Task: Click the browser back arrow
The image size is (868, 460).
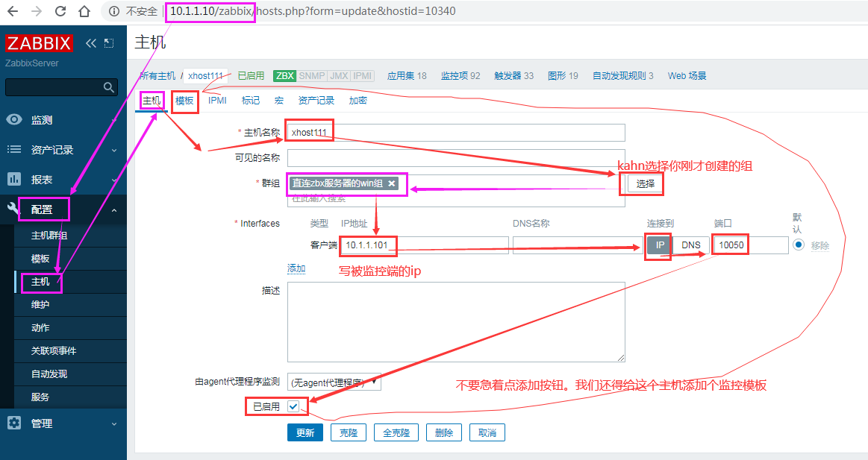Action: 12,11
